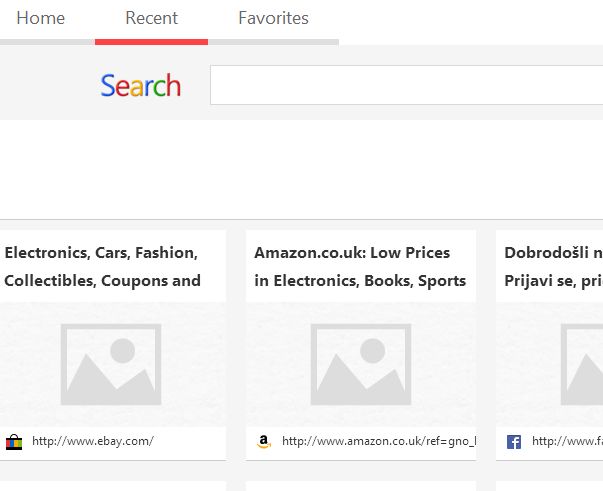Open the Facebook URL link
Viewport: 603px width, 491px height.
567,441
